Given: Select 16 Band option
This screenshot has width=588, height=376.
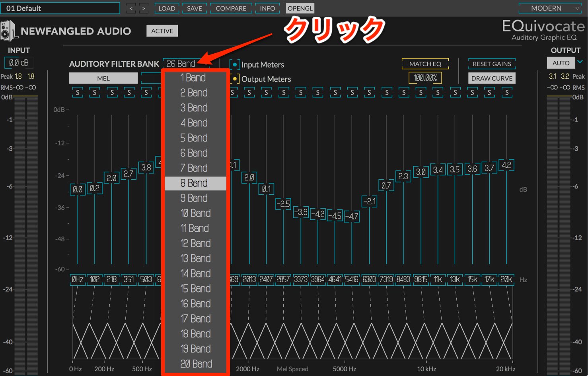Looking at the screenshot, I should (x=195, y=304).
